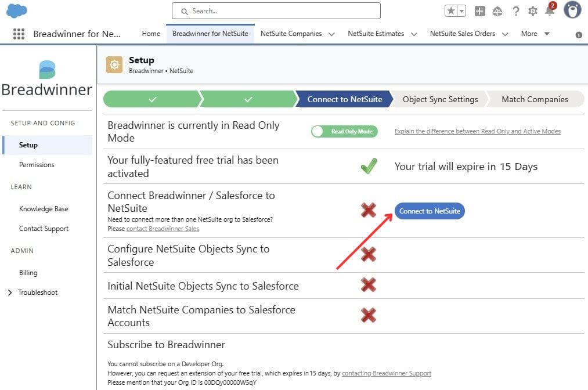This screenshot has height=390, width=588.
Task: Click the Global Actions plus icon
Action: [x=479, y=11]
